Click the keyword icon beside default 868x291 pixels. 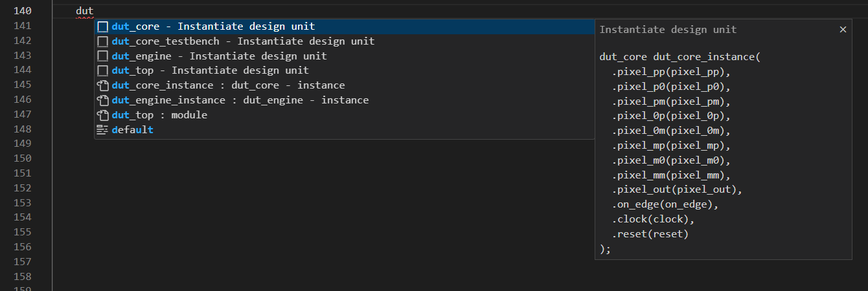coord(102,130)
